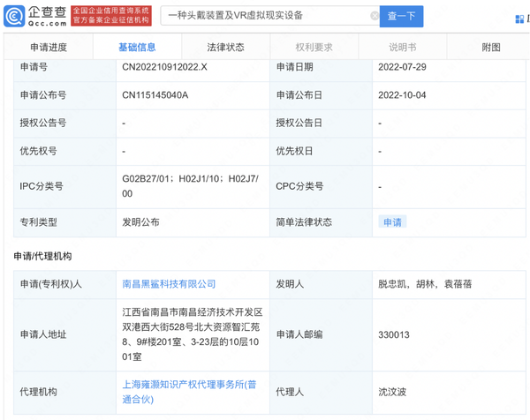
Task: Switch to the 申请进度 tab
Action: pyautogui.click(x=49, y=48)
